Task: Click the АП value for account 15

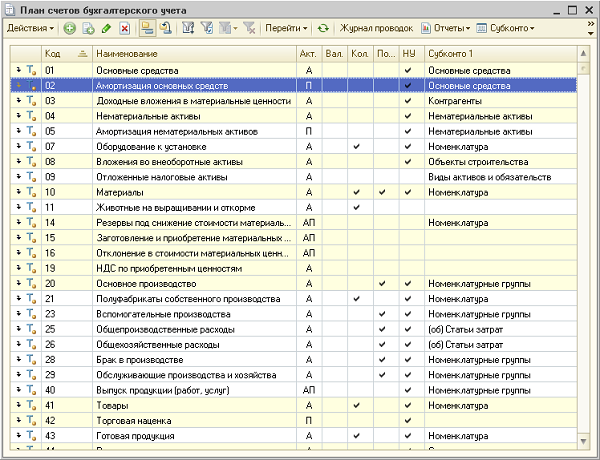Action: [309, 238]
